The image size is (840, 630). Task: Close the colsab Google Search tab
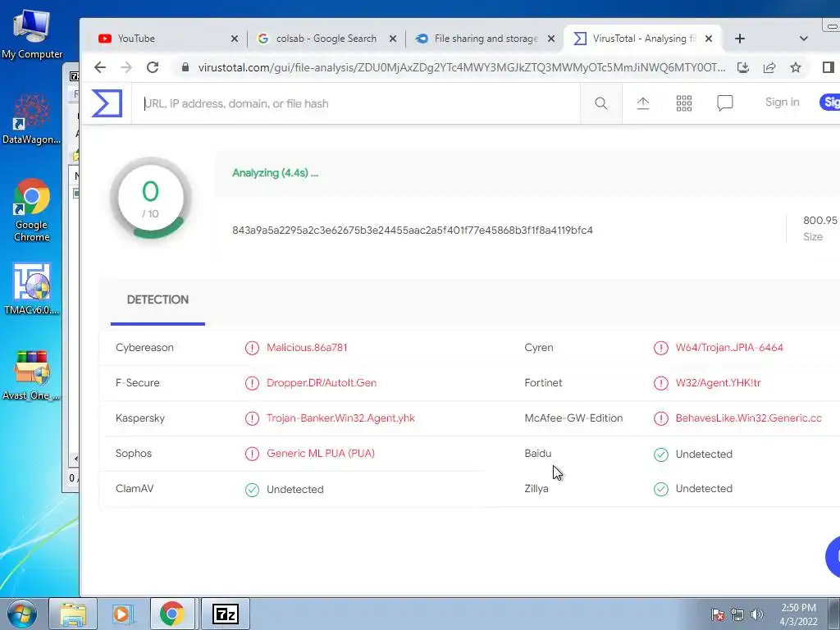tap(393, 39)
